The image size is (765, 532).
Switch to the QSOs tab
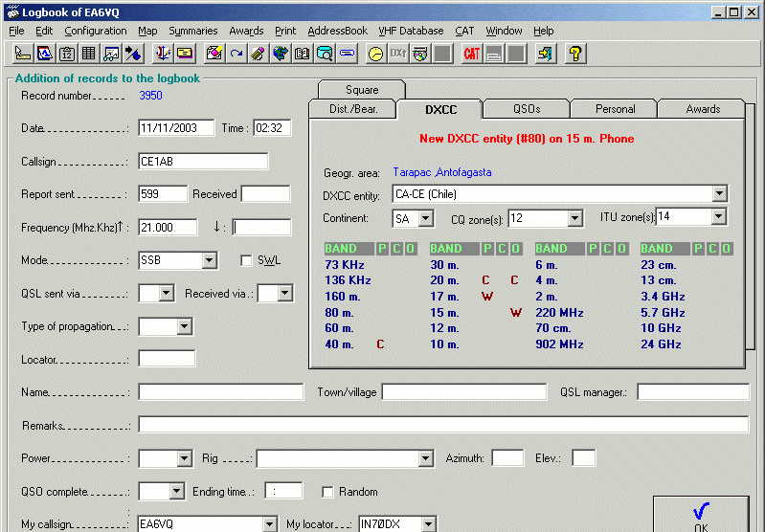[x=526, y=109]
